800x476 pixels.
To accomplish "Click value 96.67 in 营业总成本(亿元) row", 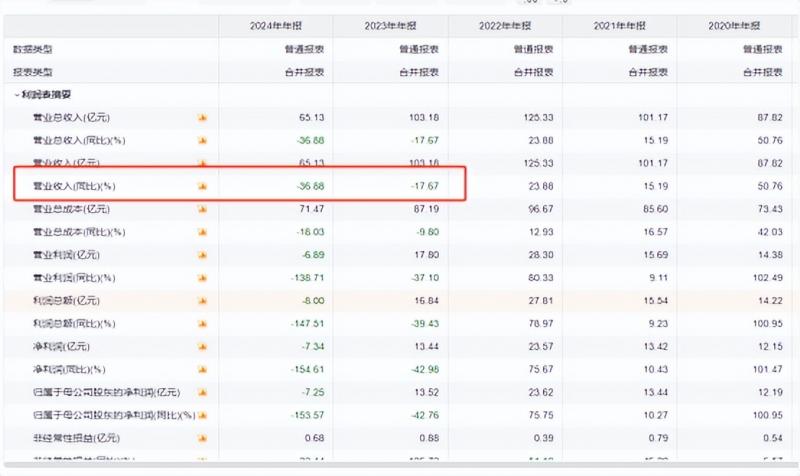I will [541, 209].
